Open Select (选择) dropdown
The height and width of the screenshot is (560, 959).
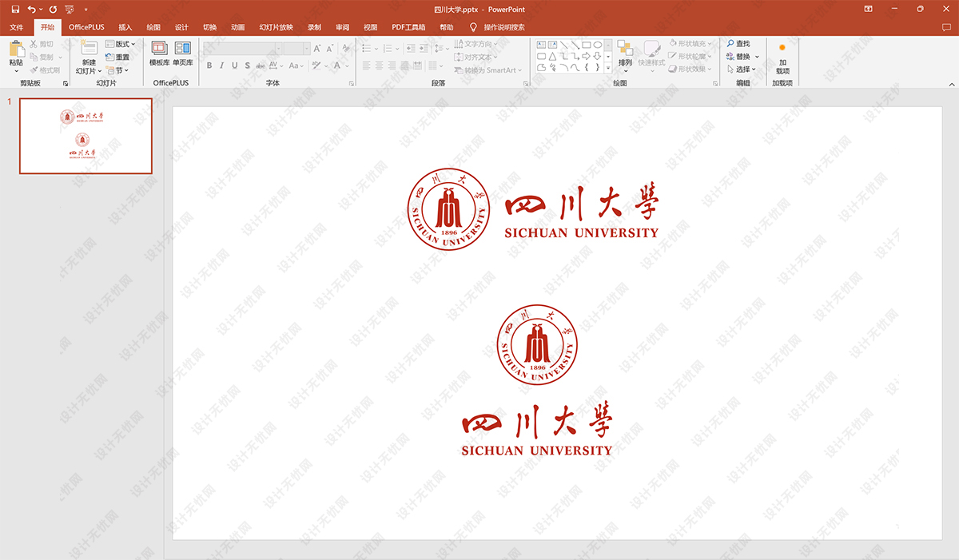(741, 70)
